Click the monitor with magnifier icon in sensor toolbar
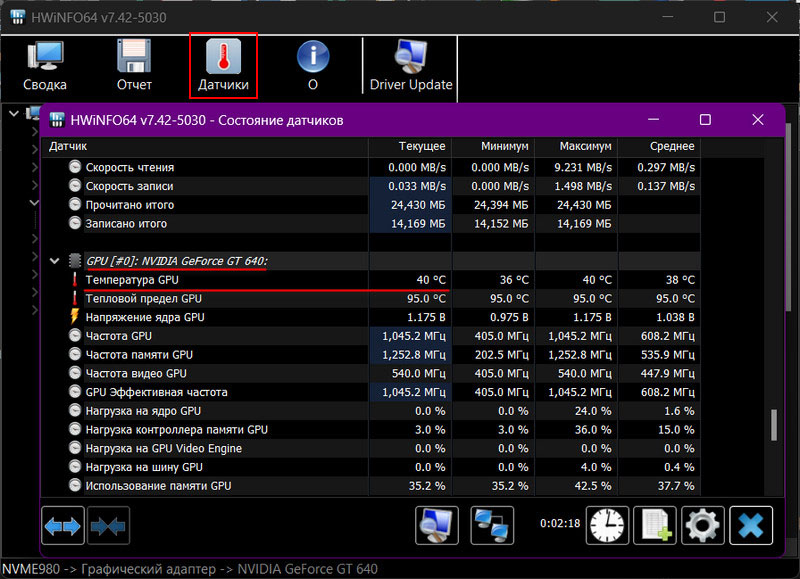 (x=437, y=525)
